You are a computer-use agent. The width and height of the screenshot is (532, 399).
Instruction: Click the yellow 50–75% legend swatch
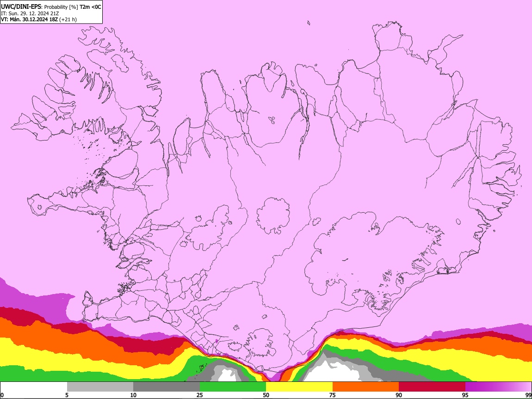point(299,387)
